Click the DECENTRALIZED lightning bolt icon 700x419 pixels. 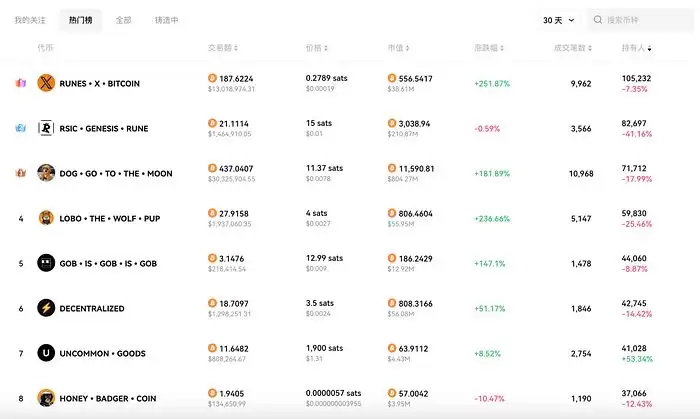(x=45, y=308)
